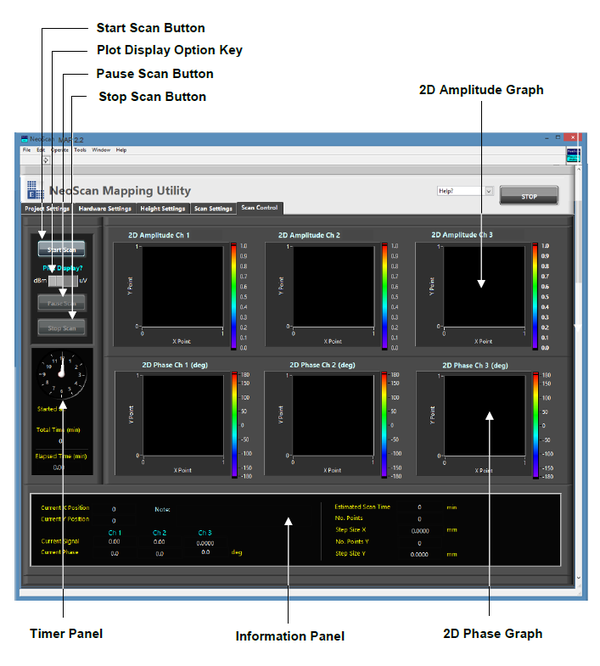Click the Step Size X value 0.0000
Viewport: 600px width, 666px height.
point(420,531)
